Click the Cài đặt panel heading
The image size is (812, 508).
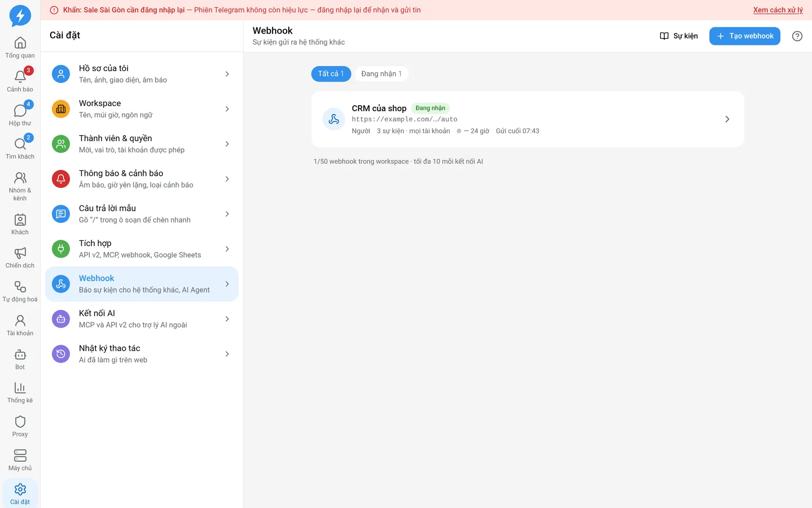(65, 35)
